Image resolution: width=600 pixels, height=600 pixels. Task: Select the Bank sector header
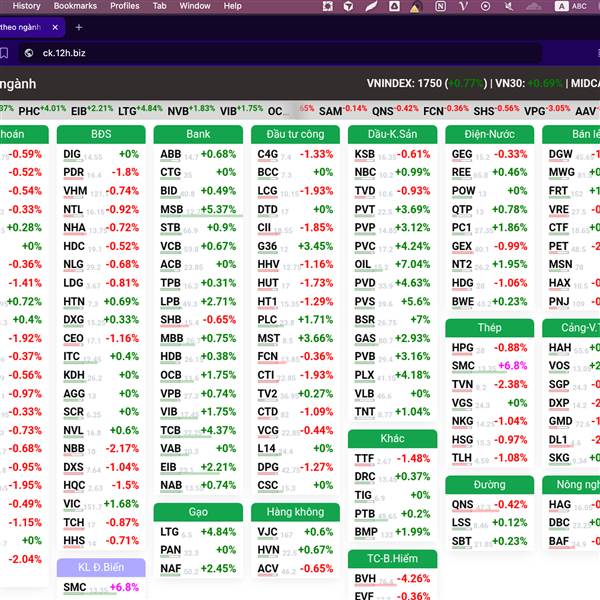198,134
